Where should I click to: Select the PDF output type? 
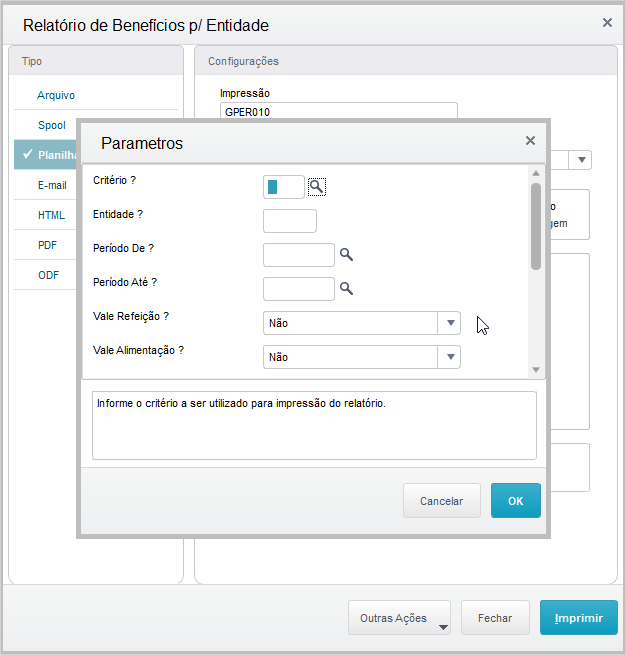[x=46, y=245]
